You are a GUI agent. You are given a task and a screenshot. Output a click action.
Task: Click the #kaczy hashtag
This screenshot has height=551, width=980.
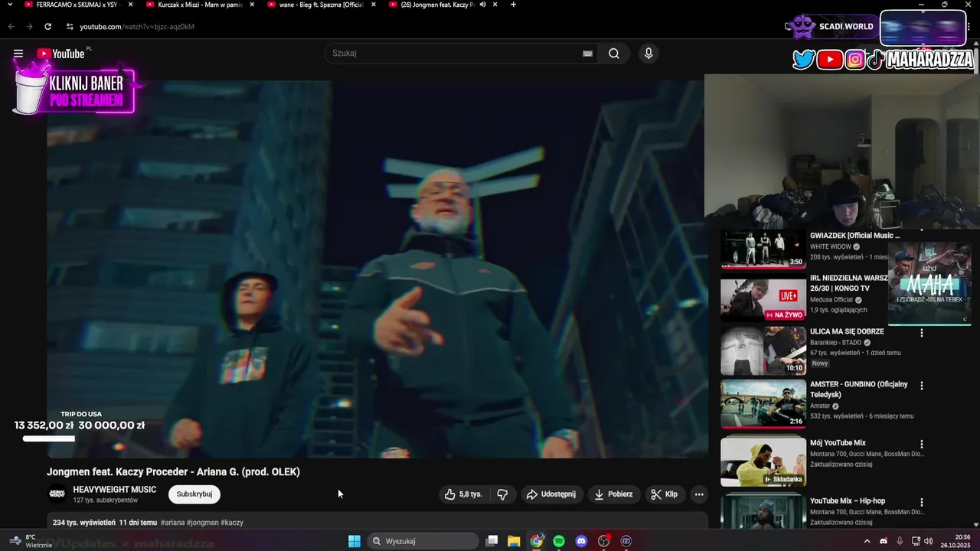point(233,523)
